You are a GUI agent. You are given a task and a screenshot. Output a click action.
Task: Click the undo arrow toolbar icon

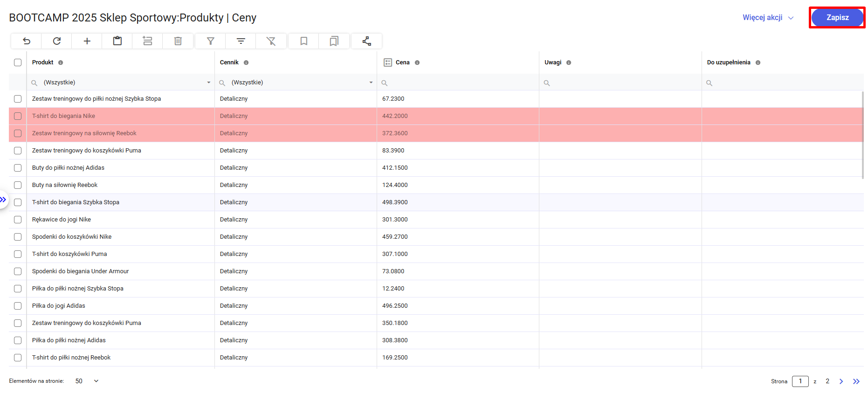click(x=27, y=41)
